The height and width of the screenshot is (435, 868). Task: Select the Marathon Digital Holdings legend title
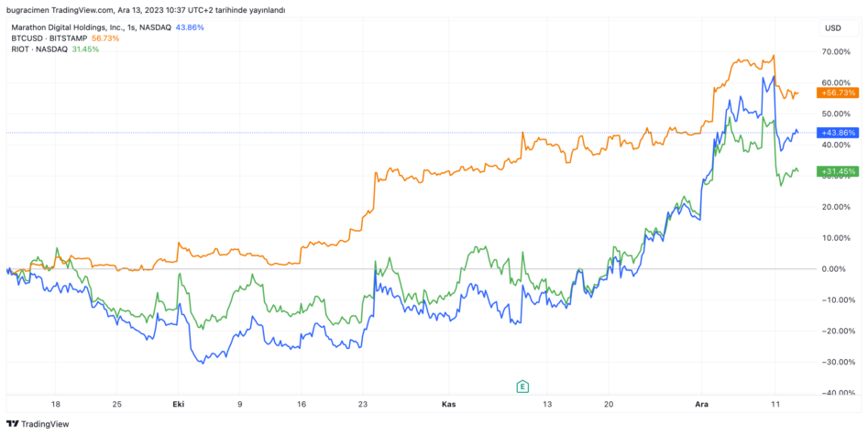pos(91,27)
